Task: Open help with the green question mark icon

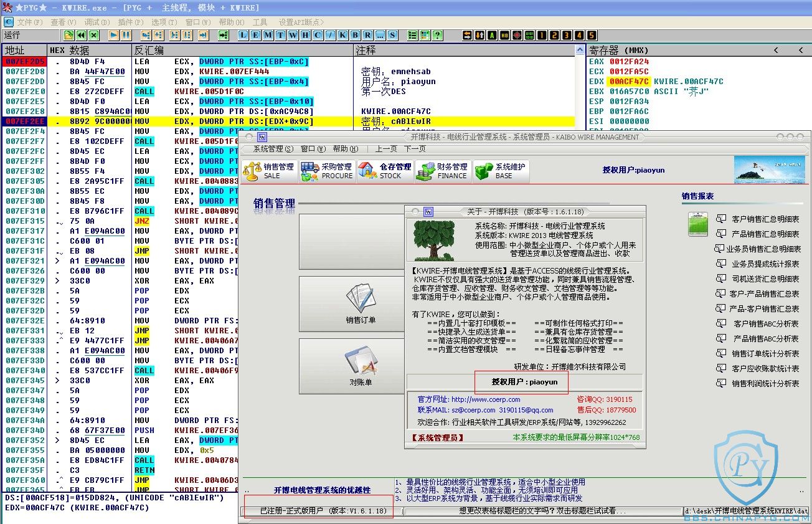Action: (x=438, y=35)
